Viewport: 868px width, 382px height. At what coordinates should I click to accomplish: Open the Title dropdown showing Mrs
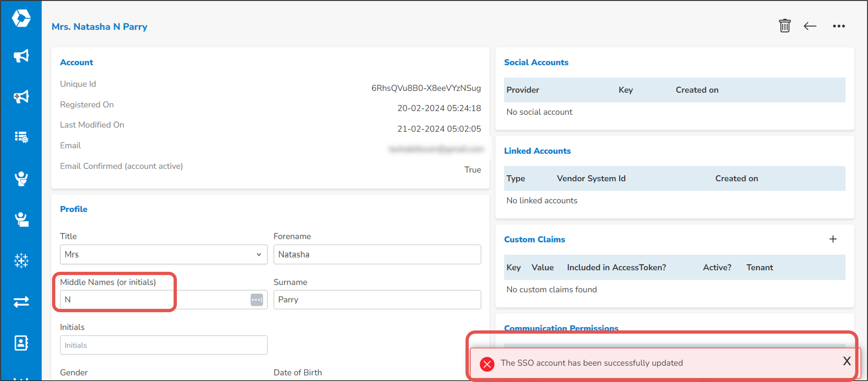tap(163, 254)
